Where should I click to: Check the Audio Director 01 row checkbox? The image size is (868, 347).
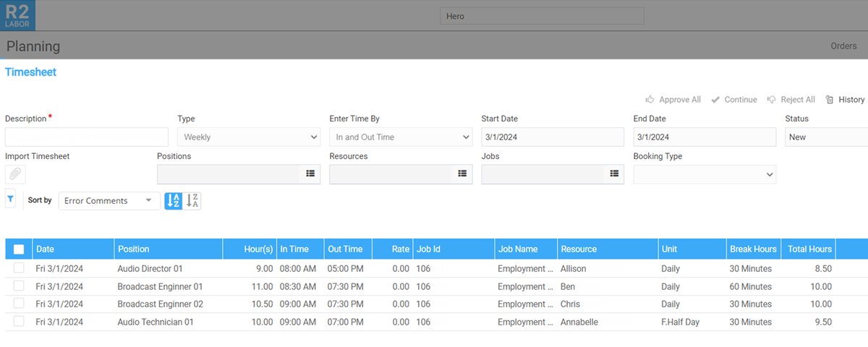(19, 268)
